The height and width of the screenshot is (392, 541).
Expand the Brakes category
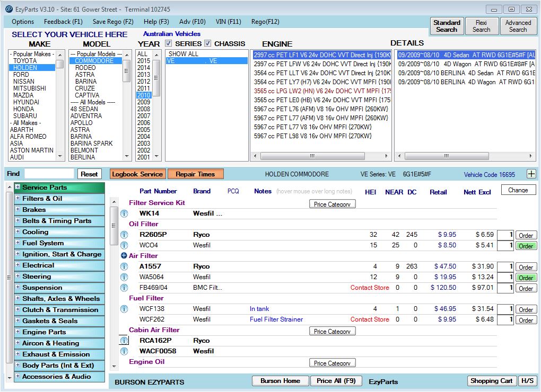click(x=18, y=209)
